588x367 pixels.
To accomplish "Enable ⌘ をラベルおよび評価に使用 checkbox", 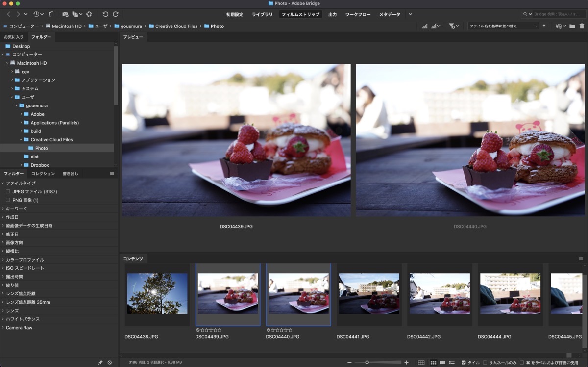I will pyautogui.click(x=522, y=362).
